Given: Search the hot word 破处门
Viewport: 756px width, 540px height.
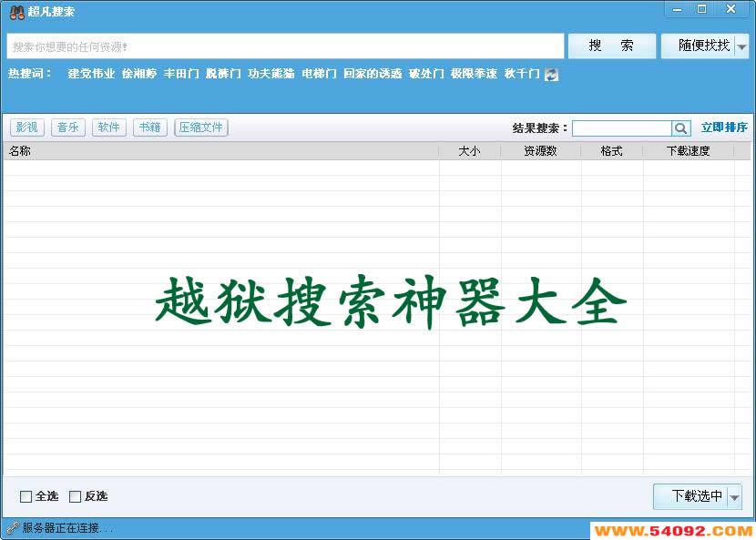Looking at the screenshot, I should click(426, 74).
